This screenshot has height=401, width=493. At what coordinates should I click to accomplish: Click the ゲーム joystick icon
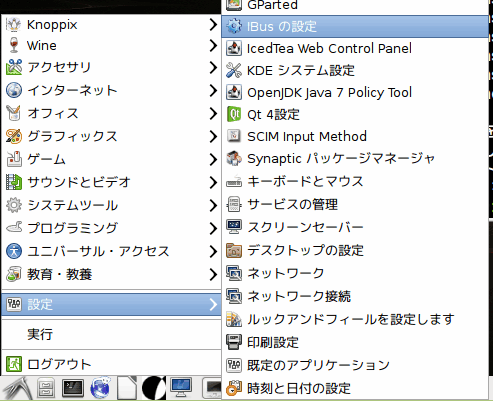14,159
